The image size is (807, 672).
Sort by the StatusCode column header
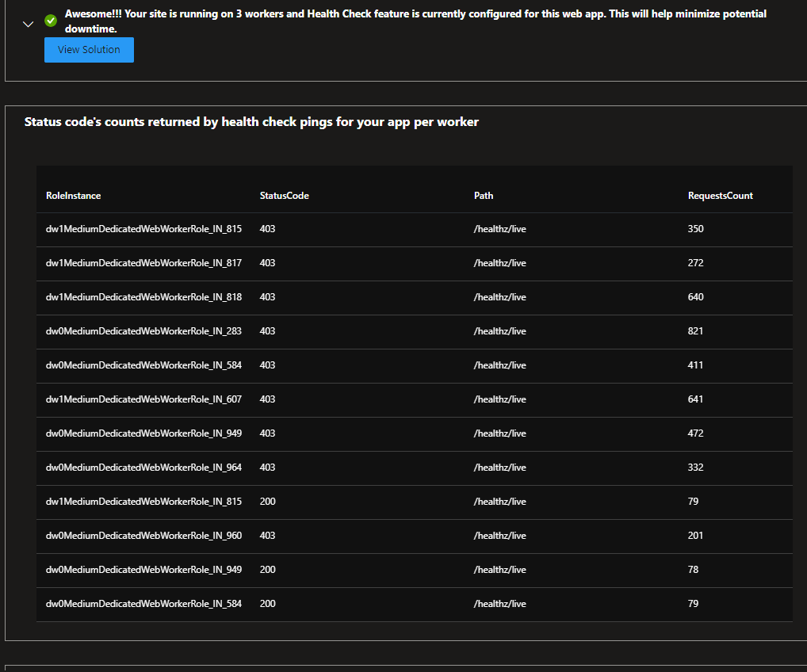(x=284, y=196)
